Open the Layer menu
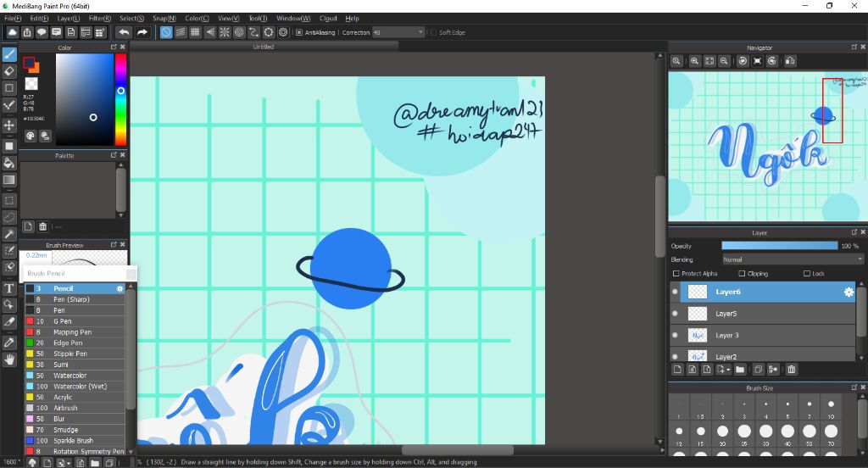The image size is (868, 468). tap(68, 19)
